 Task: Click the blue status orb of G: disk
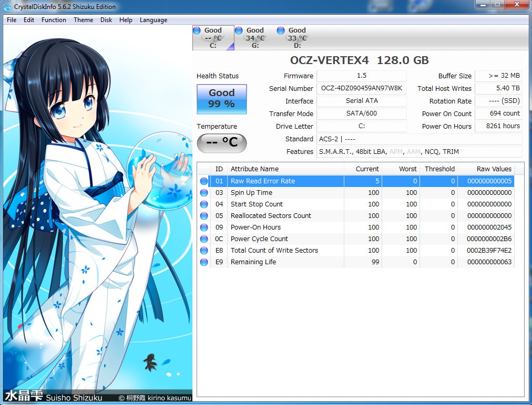tap(239, 30)
